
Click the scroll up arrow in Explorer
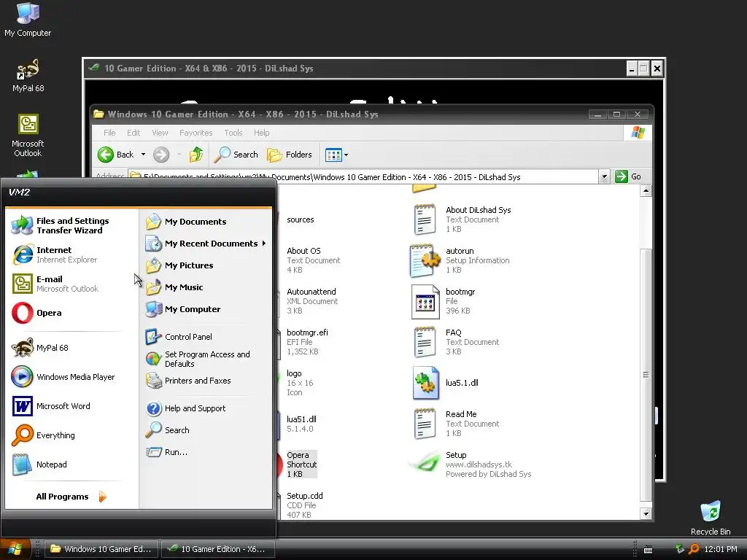coord(646,191)
